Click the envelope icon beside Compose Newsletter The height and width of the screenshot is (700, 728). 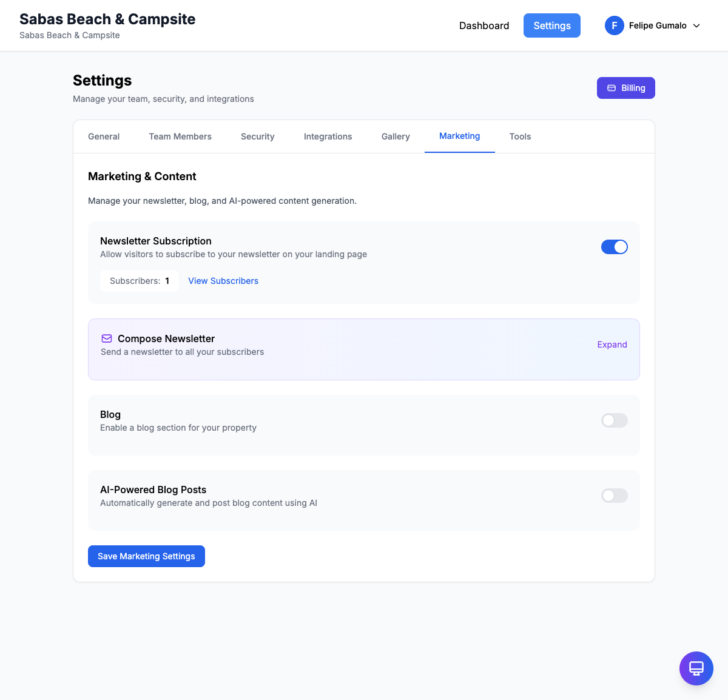point(107,338)
